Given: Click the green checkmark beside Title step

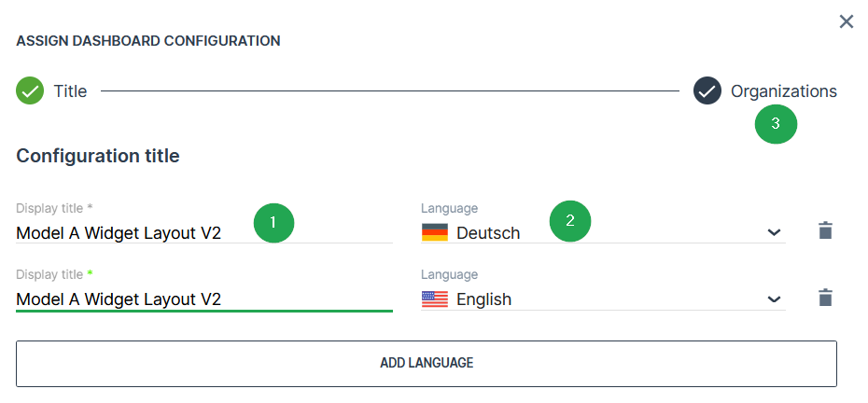Looking at the screenshot, I should (30, 91).
